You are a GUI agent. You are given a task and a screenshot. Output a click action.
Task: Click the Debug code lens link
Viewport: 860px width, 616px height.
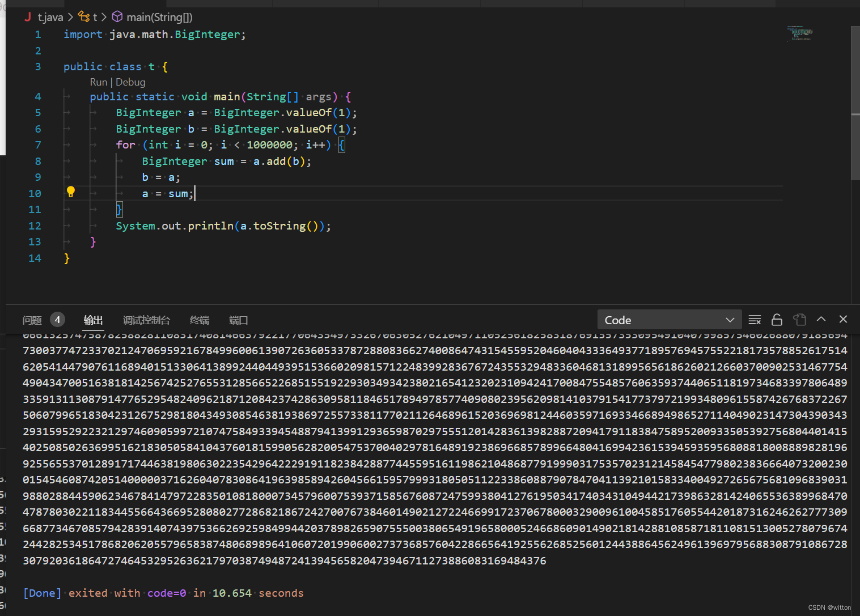tap(130, 82)
